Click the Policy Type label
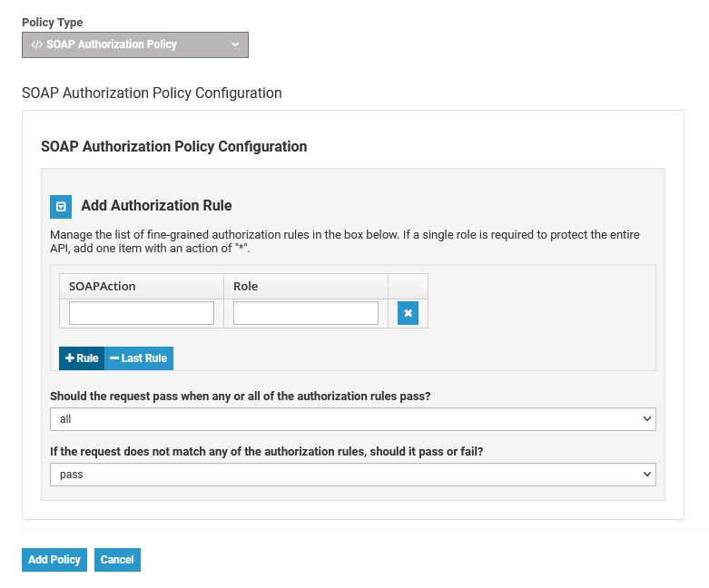709x588 pixels. click(53, 22)
